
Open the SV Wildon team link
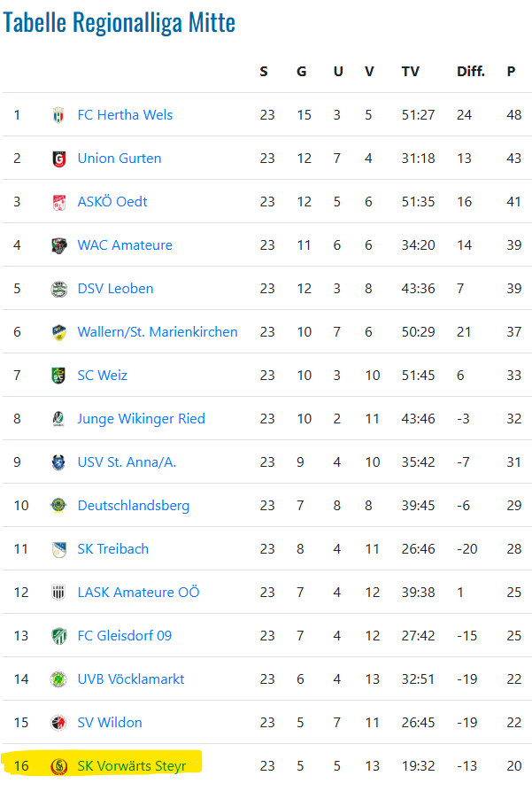pos(110,723)
